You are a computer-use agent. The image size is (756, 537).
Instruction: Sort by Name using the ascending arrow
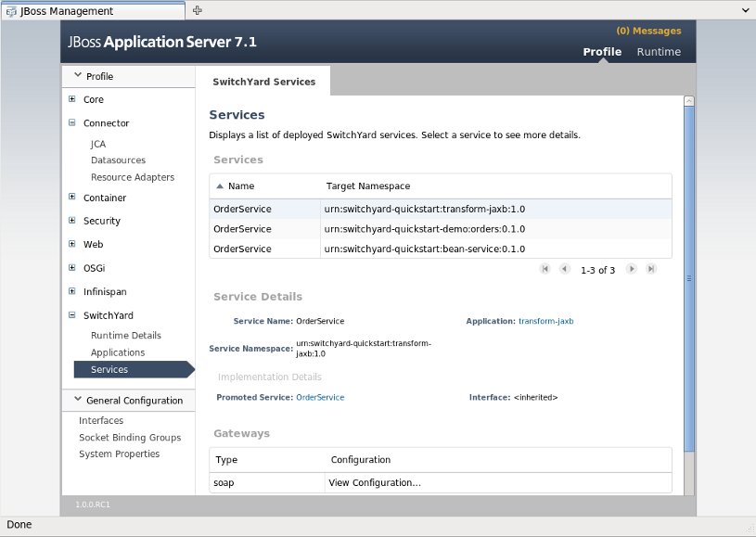pos(220,186)
